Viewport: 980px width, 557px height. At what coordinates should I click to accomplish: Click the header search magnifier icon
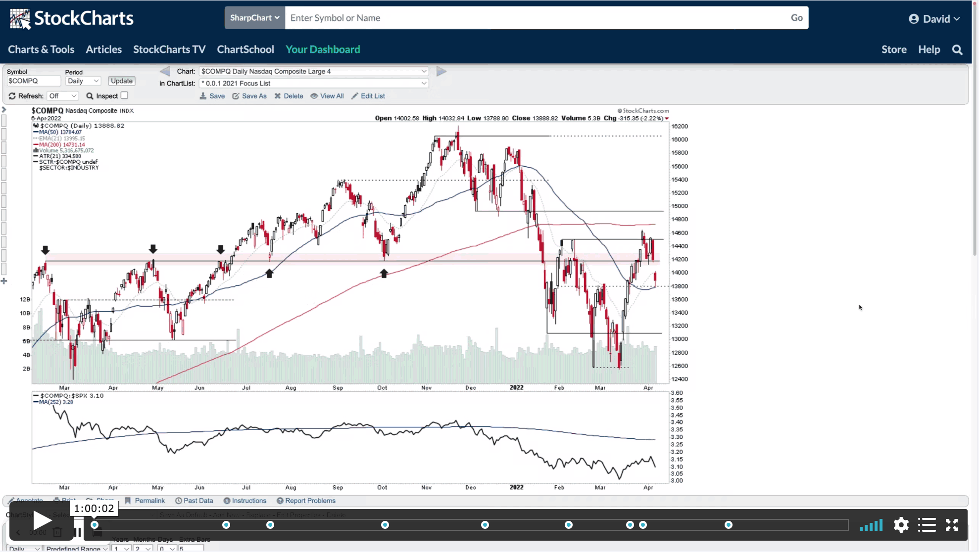pos(958,50)
